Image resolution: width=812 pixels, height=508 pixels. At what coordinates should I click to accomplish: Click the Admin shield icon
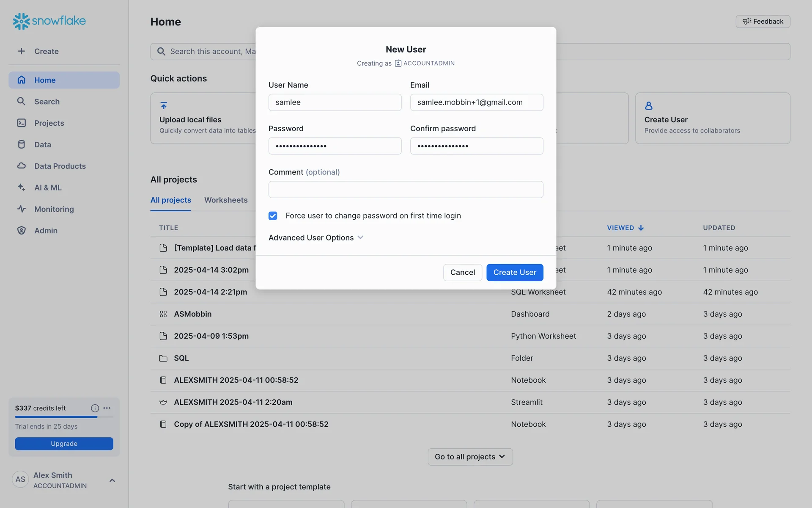[x=21, y=230]
